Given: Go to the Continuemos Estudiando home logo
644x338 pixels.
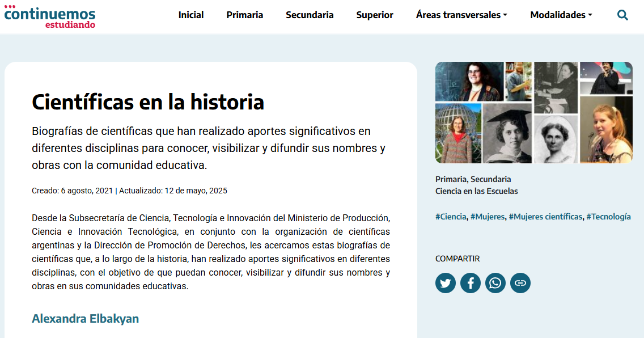Looking at the screenshot, I should (50, 17).
